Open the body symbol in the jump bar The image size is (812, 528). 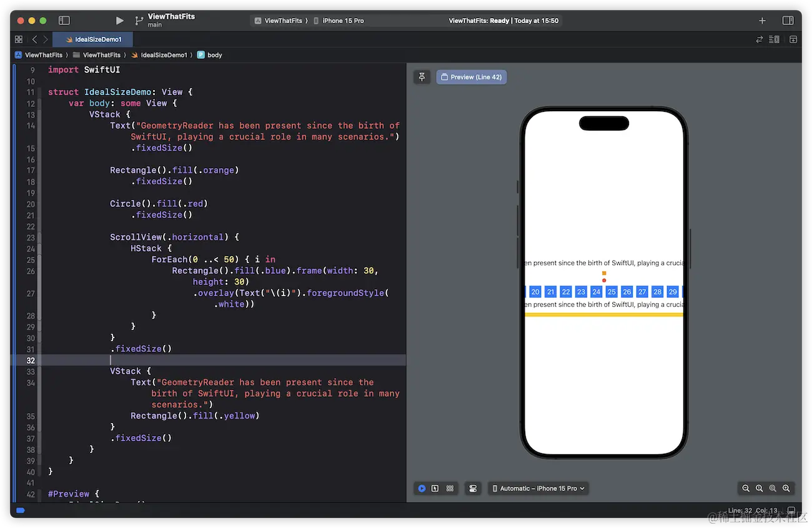coord(210,55)
